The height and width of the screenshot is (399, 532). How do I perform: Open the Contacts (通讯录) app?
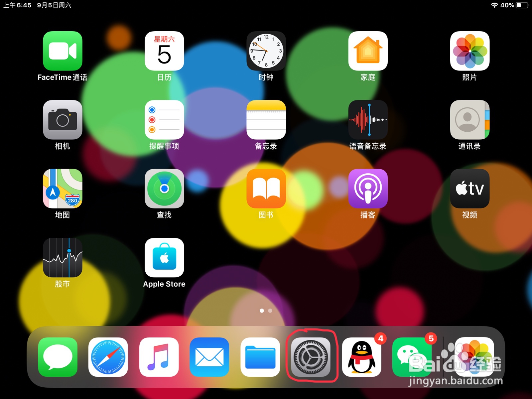pos(469,120)
